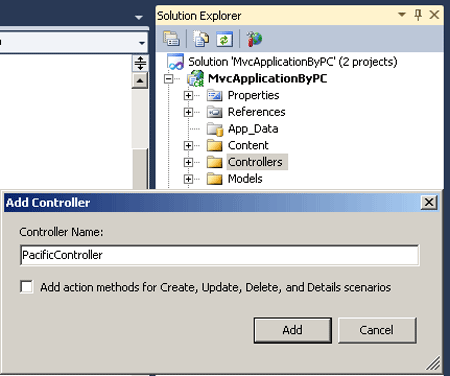Expand the References node
Screen dimensions: 450x376
click(188, 112)
